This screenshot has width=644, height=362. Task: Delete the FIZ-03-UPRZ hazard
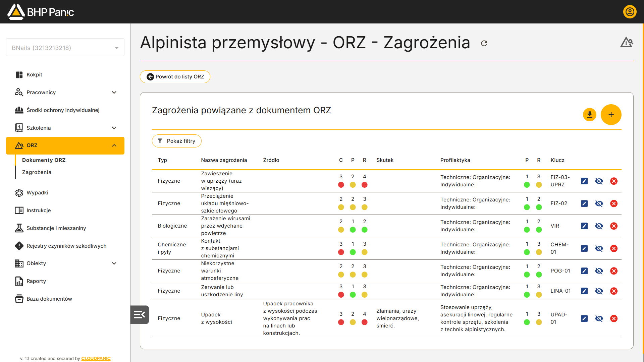click(x=614, y=181)
